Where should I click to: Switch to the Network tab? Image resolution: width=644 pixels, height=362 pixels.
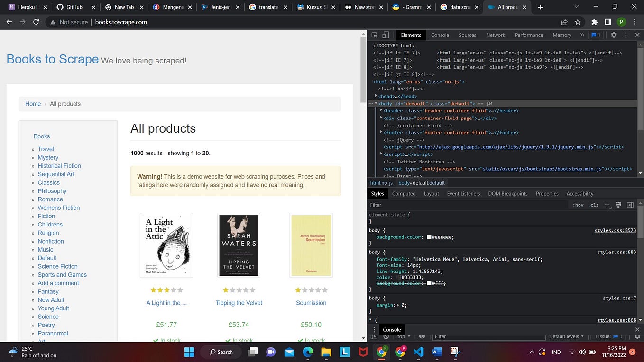click(x=495, y=35)
